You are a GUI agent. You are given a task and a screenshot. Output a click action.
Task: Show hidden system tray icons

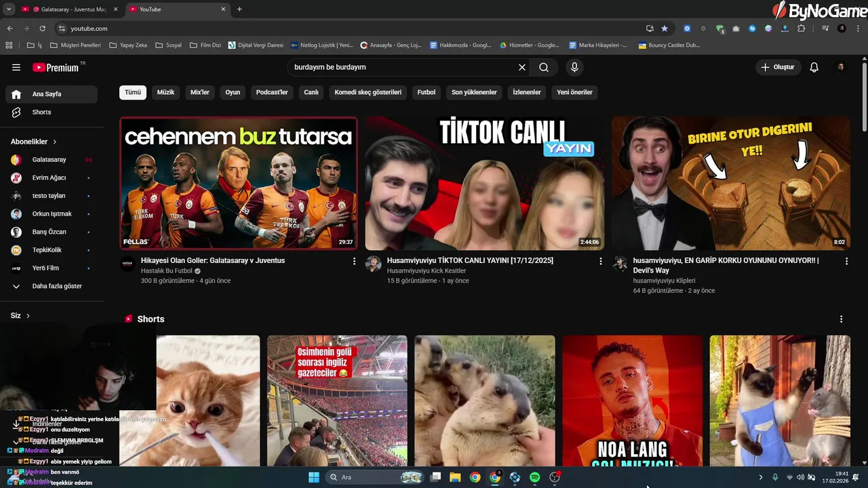(x=760, y=477)
